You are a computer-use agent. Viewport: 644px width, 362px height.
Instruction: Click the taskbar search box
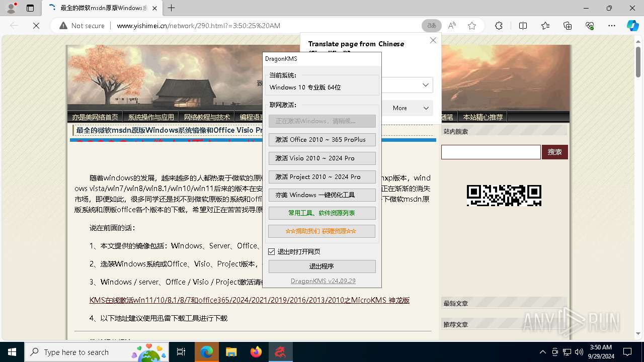click(x=97, y=352)
